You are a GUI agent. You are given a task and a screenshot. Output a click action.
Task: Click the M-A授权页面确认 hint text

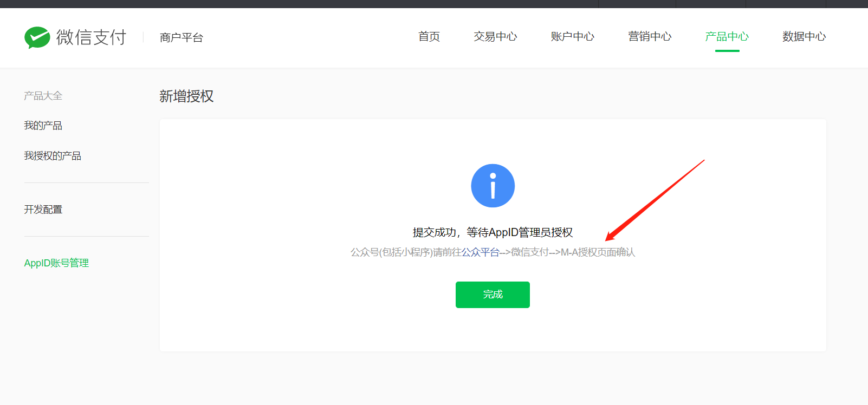pos(598,252)
